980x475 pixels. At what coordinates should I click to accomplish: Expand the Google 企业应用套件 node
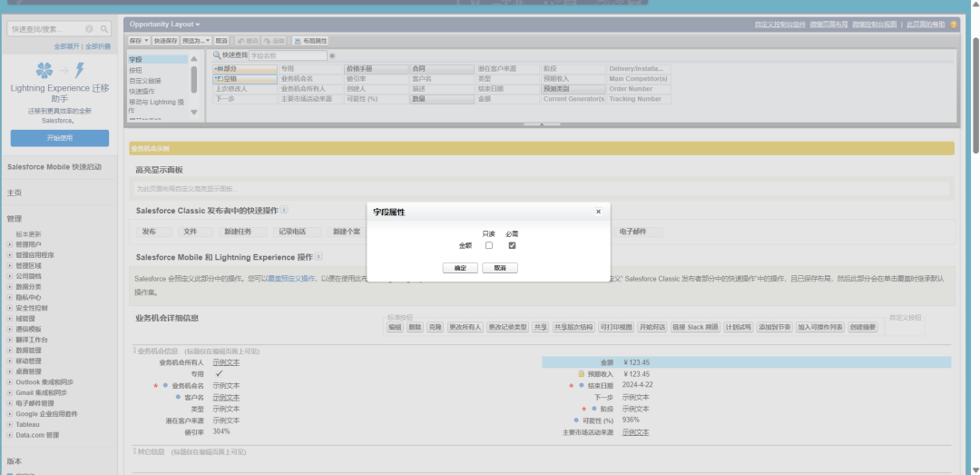9,413
